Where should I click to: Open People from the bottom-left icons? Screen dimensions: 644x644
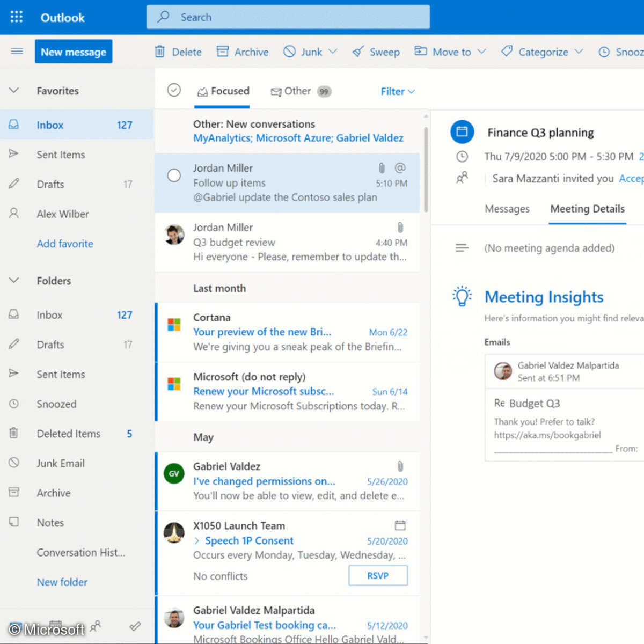(96, 627)
